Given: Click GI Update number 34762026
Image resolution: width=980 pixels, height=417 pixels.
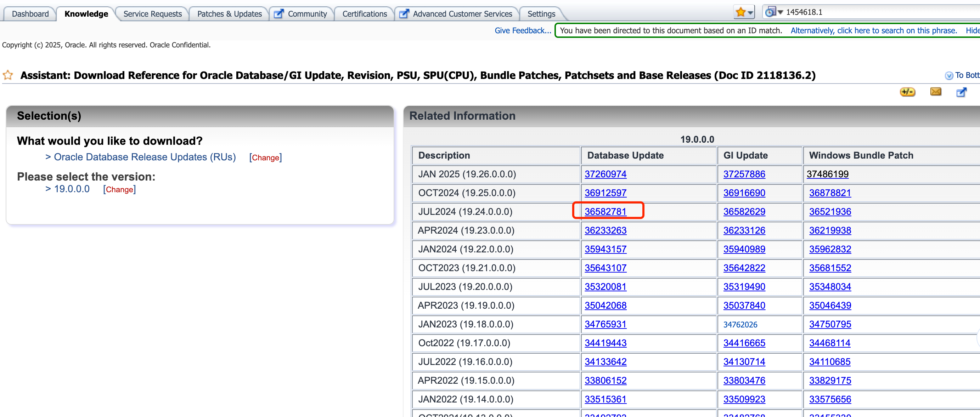Looking at the screenshot, I should (740, 325).
